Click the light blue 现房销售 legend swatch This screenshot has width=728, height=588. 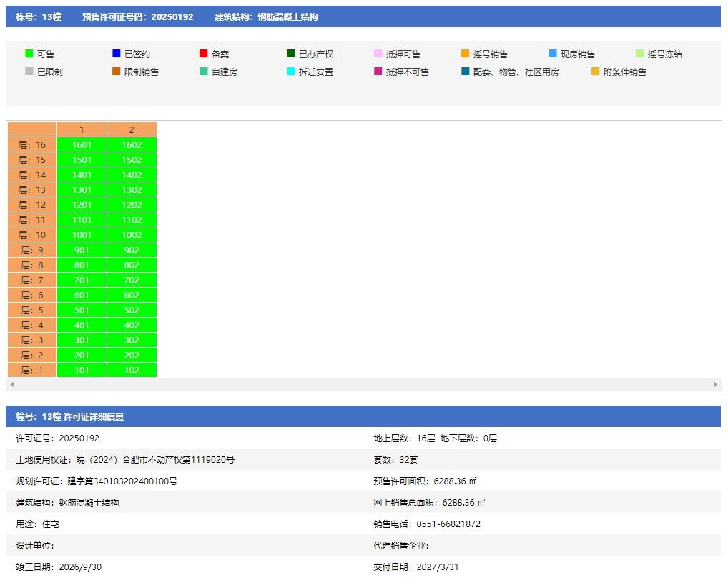pyautogui.click(x=553, y=54)
